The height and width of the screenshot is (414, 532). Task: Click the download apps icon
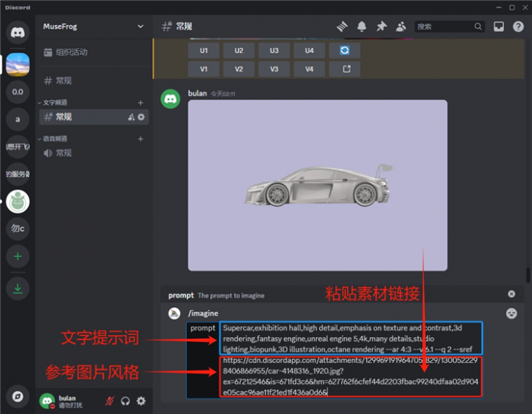pos(18,289)
